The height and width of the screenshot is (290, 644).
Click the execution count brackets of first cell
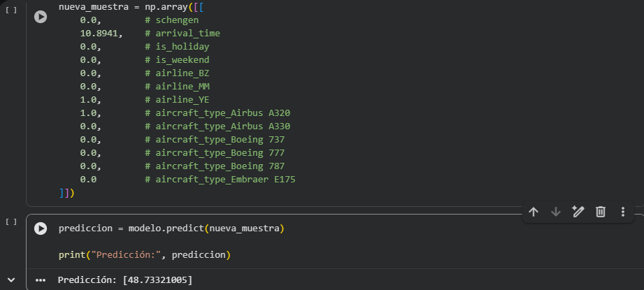click(x=10, y=10)
